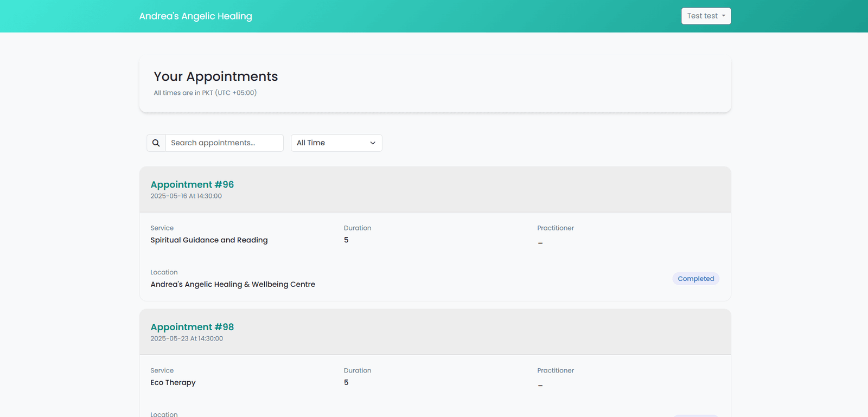Click the search magnifier icon
The height and width of the screenshot is (417, 868).
(156, 143)
